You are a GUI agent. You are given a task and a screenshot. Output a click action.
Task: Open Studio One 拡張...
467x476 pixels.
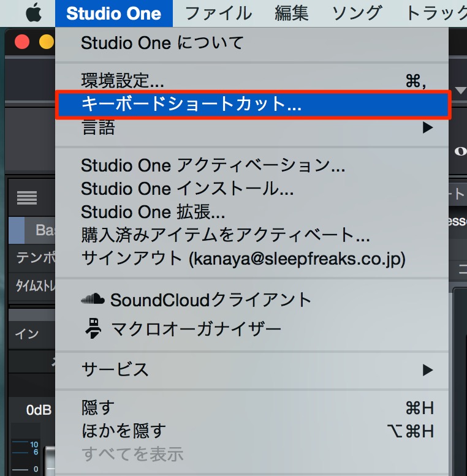(252, 212)
